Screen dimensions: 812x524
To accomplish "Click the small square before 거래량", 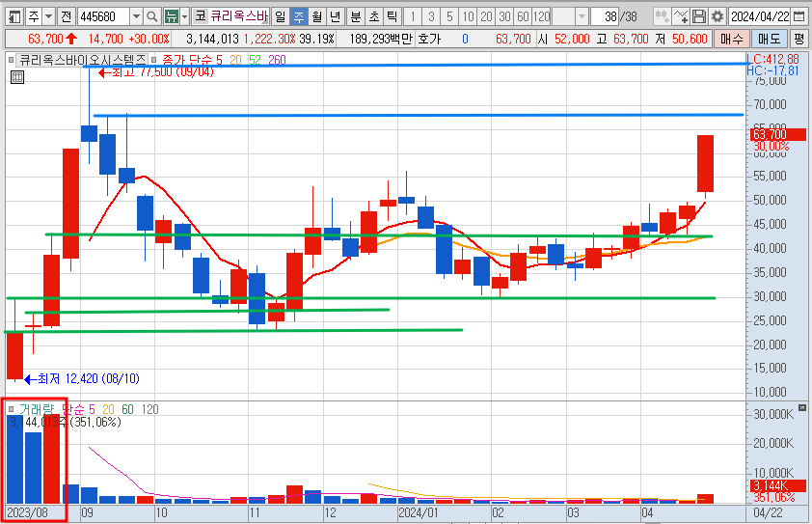I will coord(12,409).
